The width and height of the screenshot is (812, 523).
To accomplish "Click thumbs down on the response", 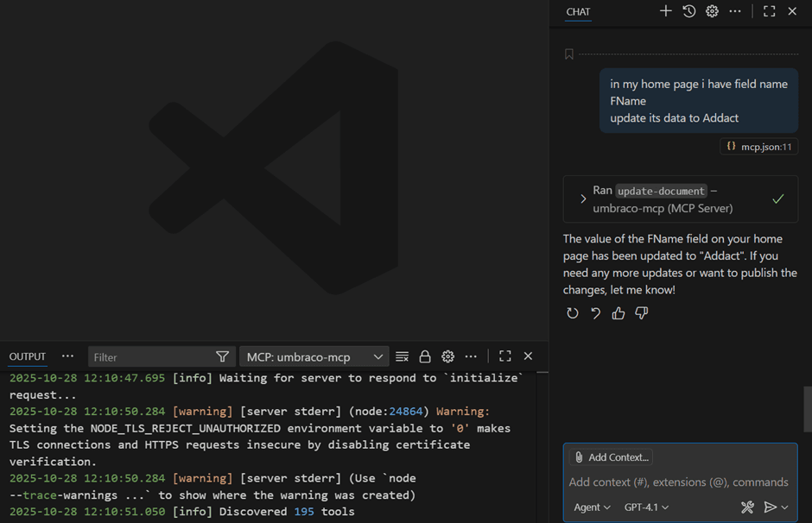I will [x=641, y=313].
